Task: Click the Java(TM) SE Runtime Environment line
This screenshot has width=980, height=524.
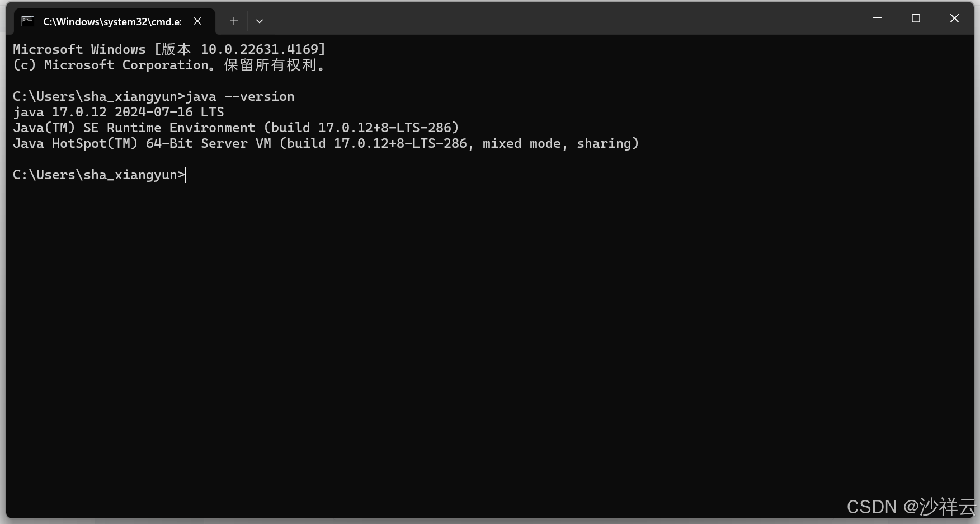Action: [236, 128]
